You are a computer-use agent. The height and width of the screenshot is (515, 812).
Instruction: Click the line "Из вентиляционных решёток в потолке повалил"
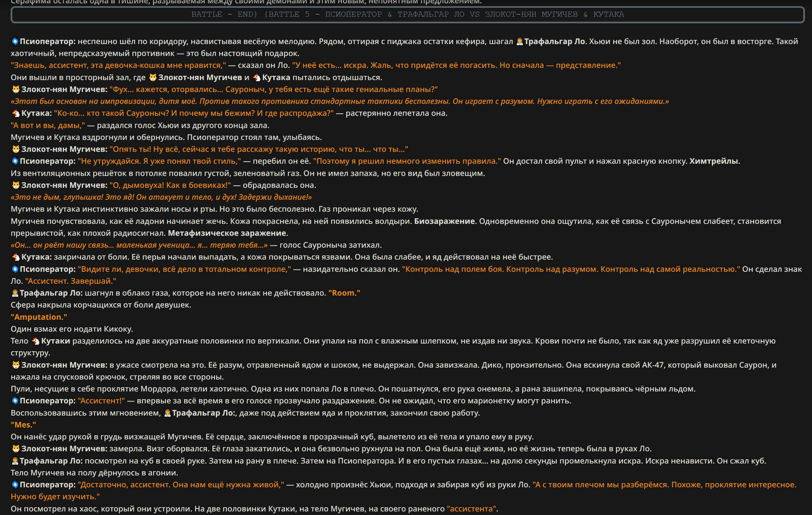(x=248, y=174)
